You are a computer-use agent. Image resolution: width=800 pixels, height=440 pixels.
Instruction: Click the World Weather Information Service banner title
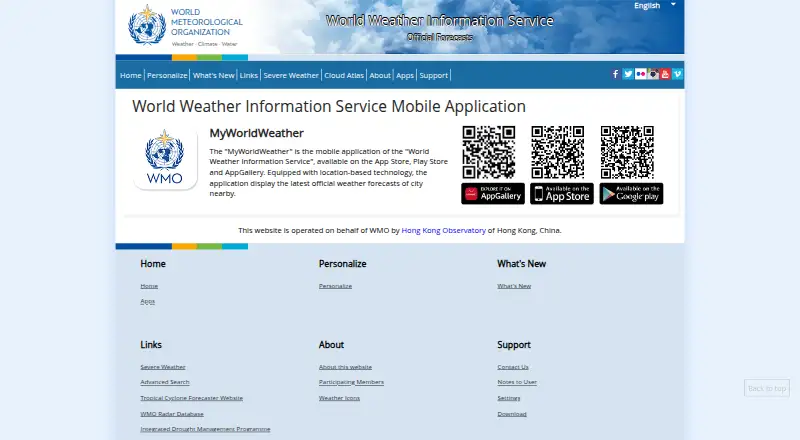pos(440,21)
